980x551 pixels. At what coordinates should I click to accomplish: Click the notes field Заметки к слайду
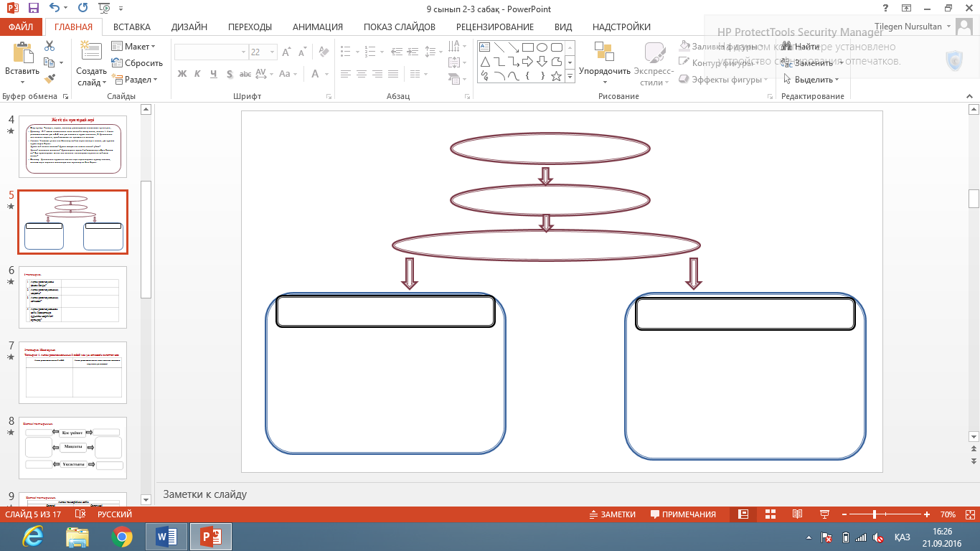pyautogui.click(x=567, y=494)
